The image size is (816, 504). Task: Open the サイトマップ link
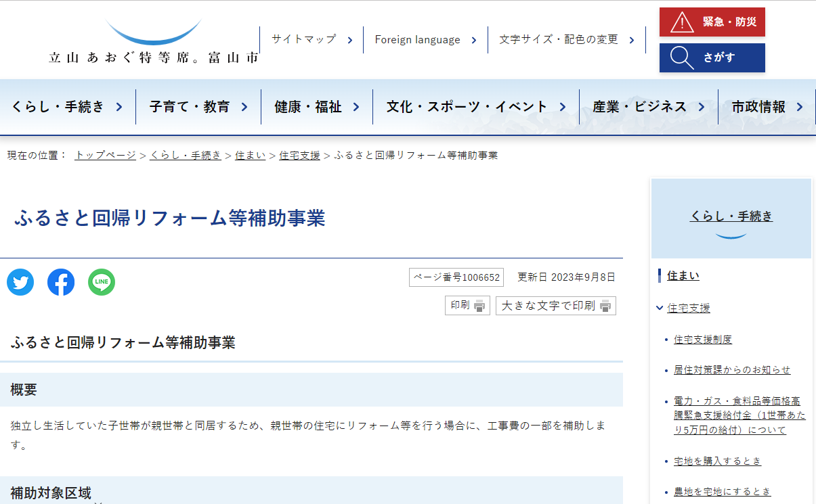pos(303,40)
